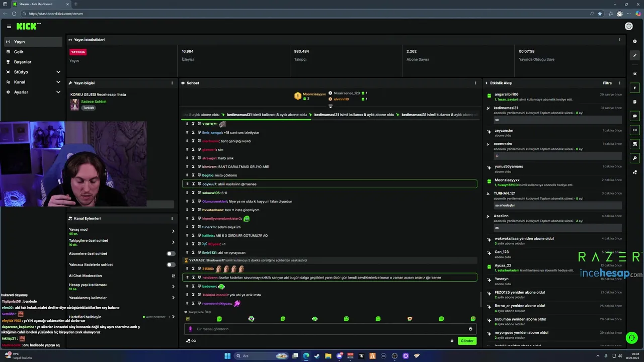Switch to the Kick Dashboard browser tab
The width and height of the screenshot is (644, 362).
[x=42, y=4]
